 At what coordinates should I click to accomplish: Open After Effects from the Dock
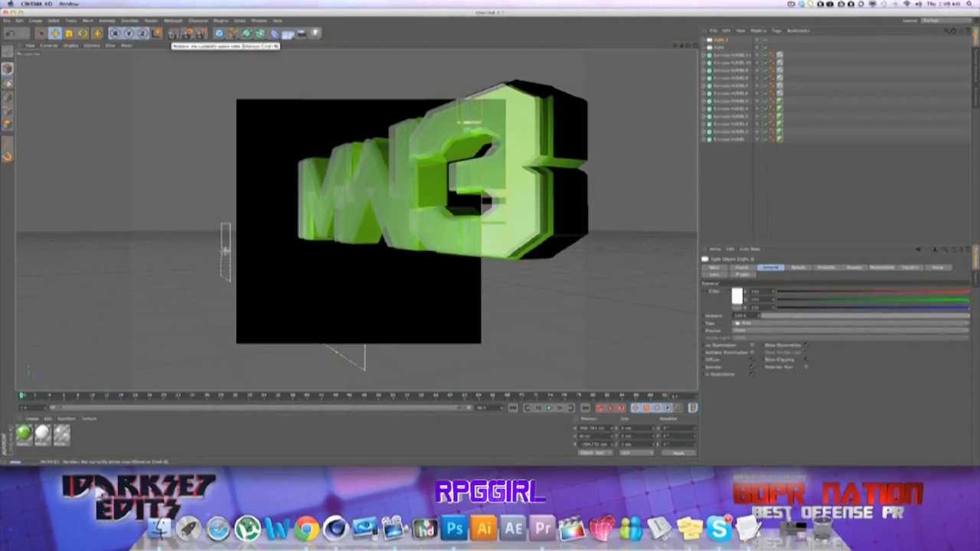(x=513, y=528)
